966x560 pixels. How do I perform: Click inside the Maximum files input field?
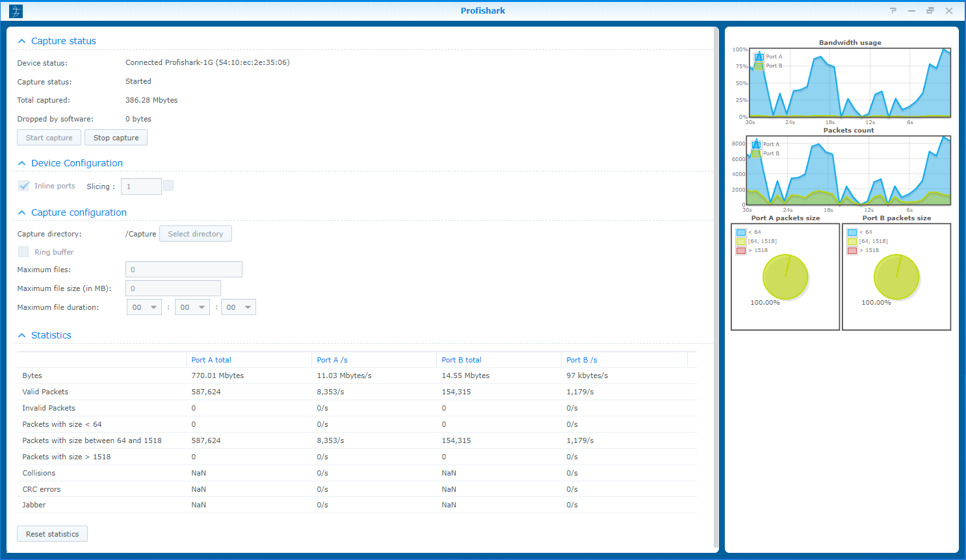183,269
